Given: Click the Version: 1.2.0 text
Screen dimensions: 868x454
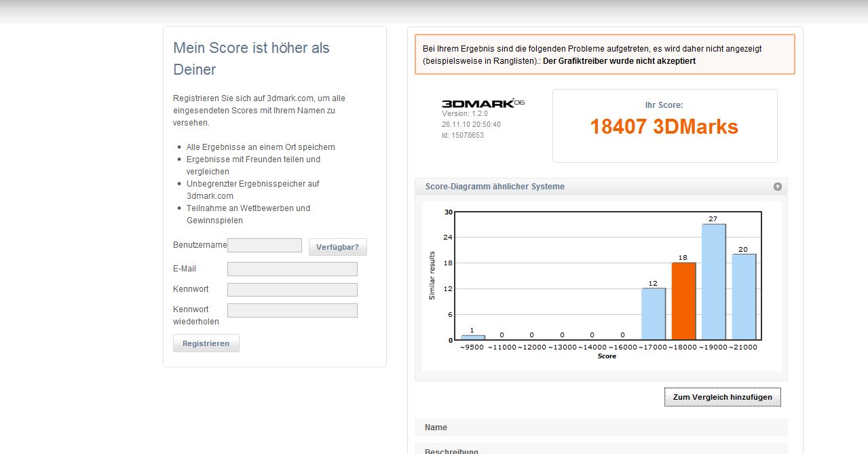Looking at the screenshot, I should pyautogui.click(x=465, y=114).
